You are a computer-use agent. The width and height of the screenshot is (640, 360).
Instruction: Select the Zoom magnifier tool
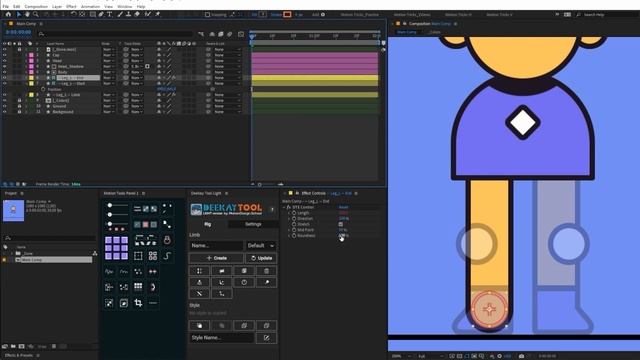click(36, 14)
